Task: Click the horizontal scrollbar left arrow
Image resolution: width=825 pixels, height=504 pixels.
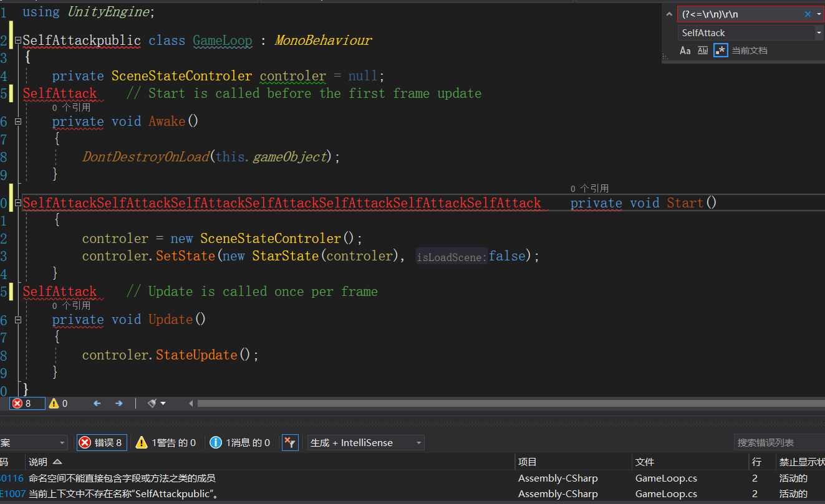Action: [191, 404]
